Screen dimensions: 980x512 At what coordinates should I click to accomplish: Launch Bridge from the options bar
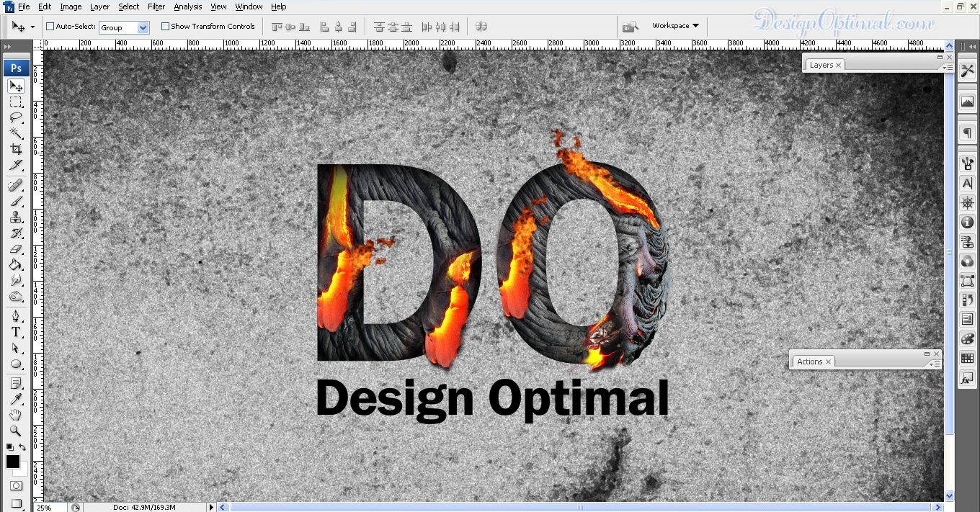click(x=631, y=27)
